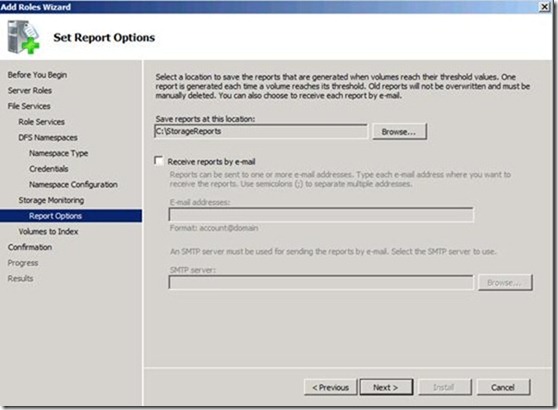Click the Format: account@domain hint text

(214, 228)
